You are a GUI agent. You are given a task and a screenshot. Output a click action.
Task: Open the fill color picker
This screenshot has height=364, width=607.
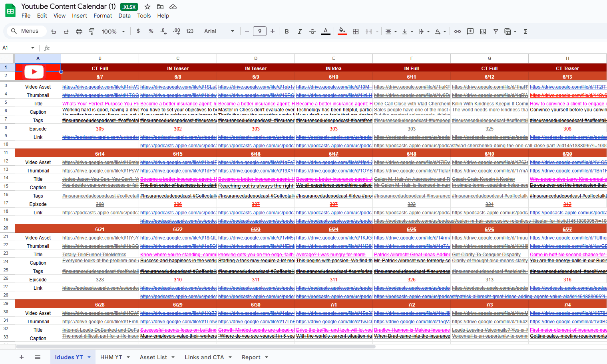pos(342,32)
